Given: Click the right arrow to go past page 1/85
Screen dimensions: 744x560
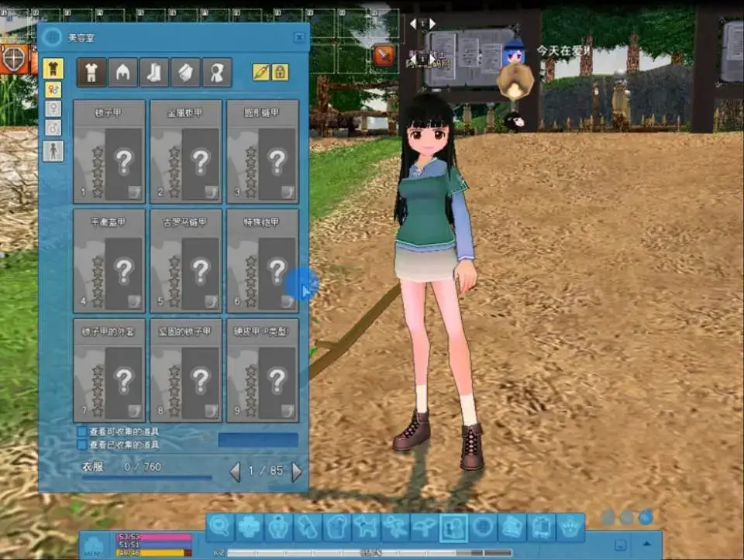Looking at the screenshot, I should coord(298,469).
